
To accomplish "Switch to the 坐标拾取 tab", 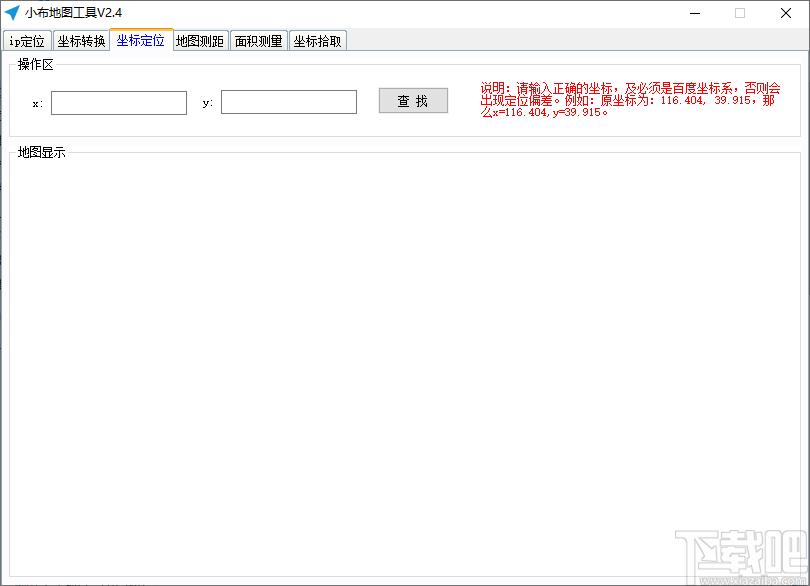I will (x=317, y=41).
